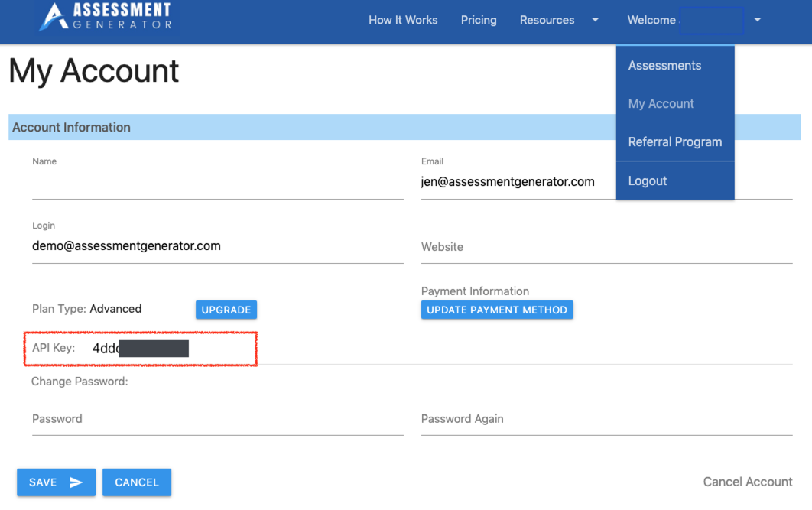Select the How It Works navigation link
The image size is (812, 510).
coord(403,20)
